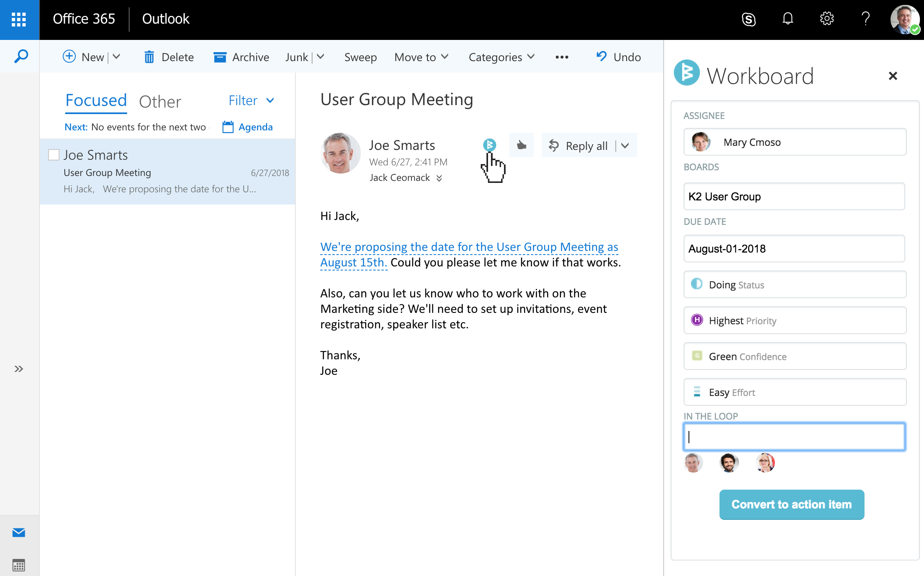
Task: Select the Focused inbox tab
Action: coord(96,101)
